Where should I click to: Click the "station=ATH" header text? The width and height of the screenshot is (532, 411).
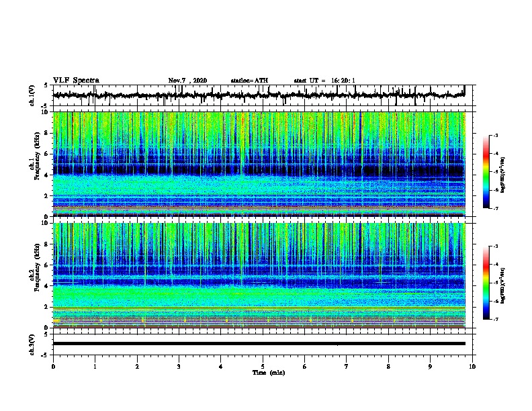[249, 81]
